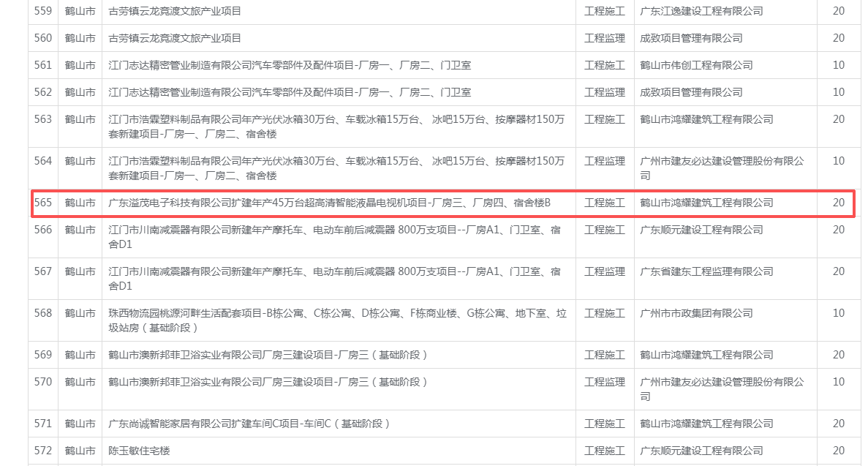This screenshot has width=868, height=466.
Task: Click 鹤山市伟创工程有限公司 in row 561
Action: pyautogui.click(x=696, y=65)
